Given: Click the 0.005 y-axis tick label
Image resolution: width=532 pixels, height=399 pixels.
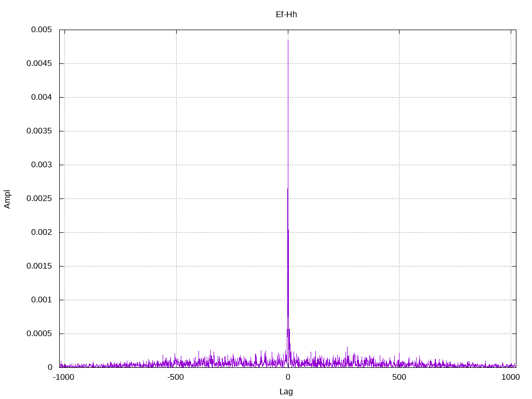Looking at the screenshot, I should 42,30.
